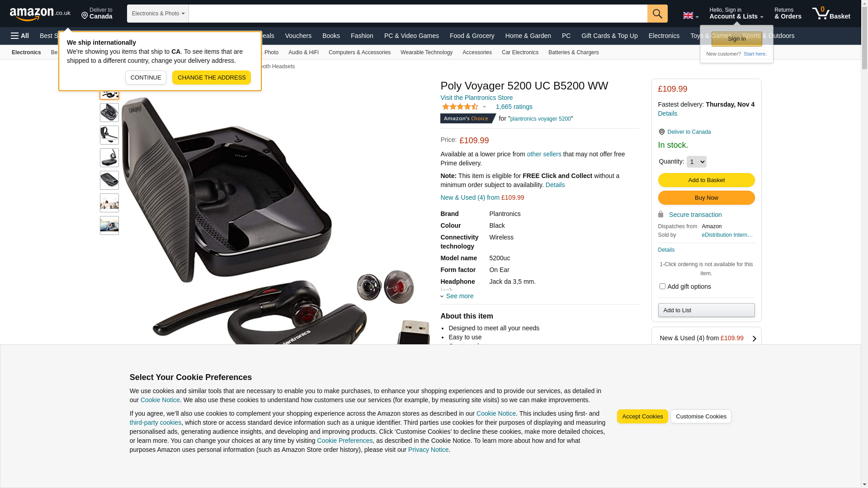Tick the Add gift options checkbox

(x=662, y=286)
